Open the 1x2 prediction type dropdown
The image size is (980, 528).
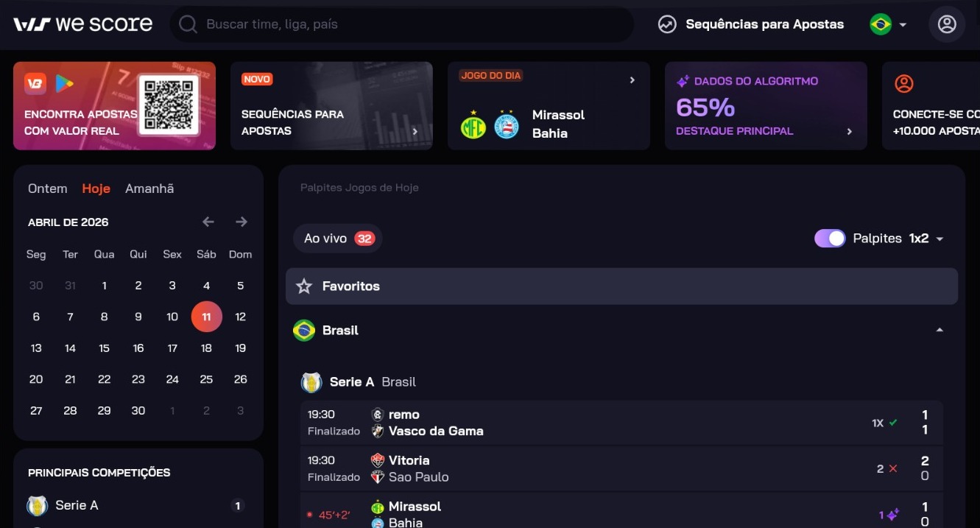926,239
